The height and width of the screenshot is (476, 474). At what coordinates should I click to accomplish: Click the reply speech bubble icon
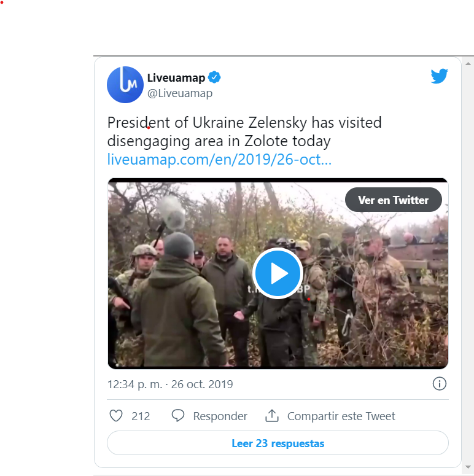tap(178, 416)
